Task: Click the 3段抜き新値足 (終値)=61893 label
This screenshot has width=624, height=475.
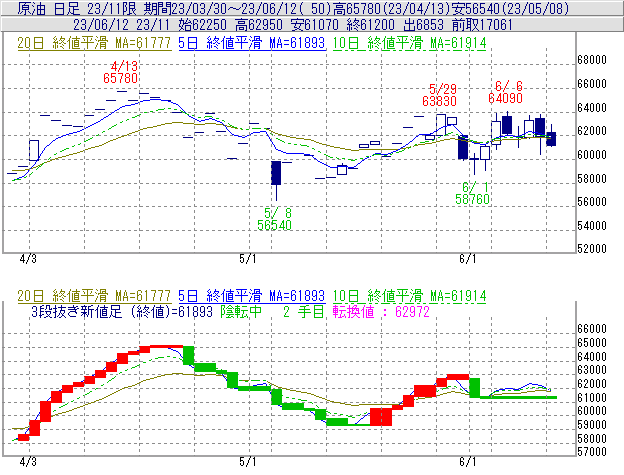Action: [122, 311]
